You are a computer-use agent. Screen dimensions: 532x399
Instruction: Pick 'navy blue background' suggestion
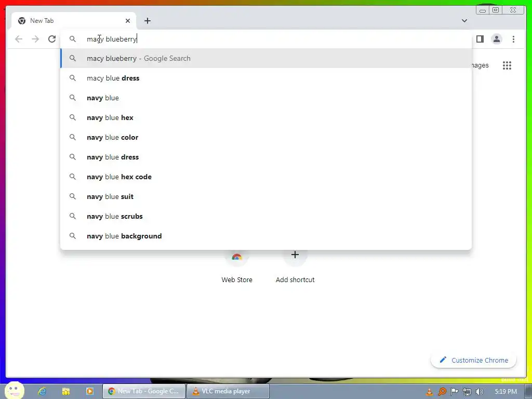266,236
